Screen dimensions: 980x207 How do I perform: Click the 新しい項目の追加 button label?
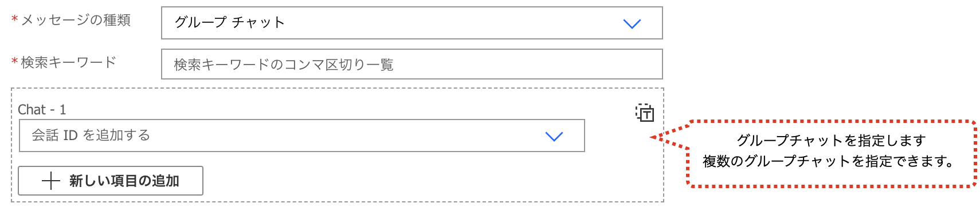coord(124,181)
